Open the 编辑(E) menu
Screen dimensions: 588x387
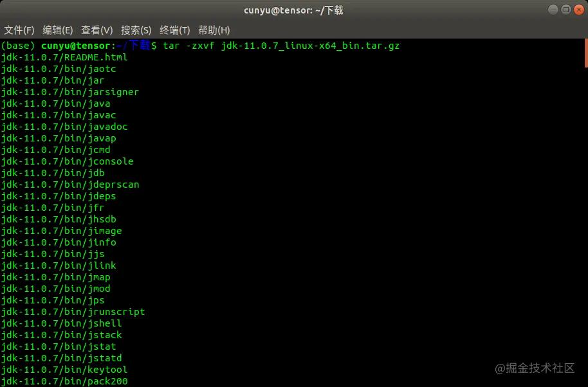click(58, 30)
